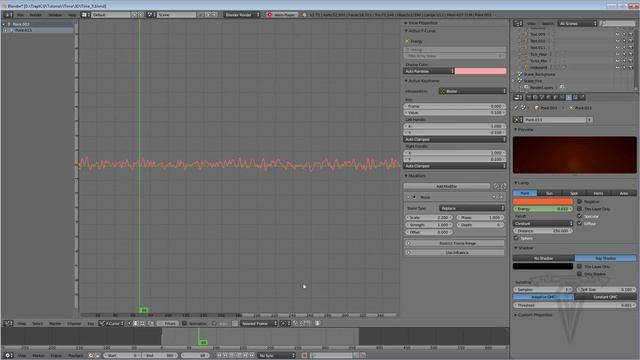Select the Spot lamp type
This screenshot has width=640, height=360.
pyautogui.click(x=574, y=193)
